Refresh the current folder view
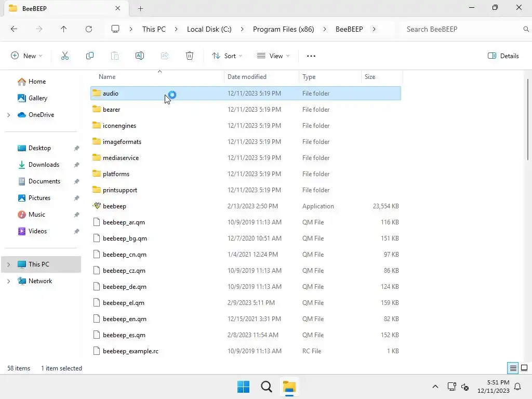Screen dimensions: 532x399 point(89,29)
